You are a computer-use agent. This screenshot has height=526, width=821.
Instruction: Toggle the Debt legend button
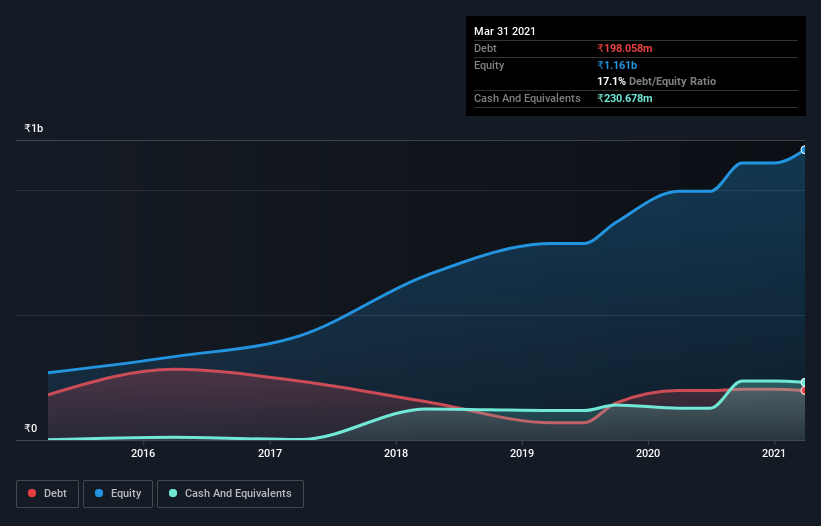[x=48, y=494]
